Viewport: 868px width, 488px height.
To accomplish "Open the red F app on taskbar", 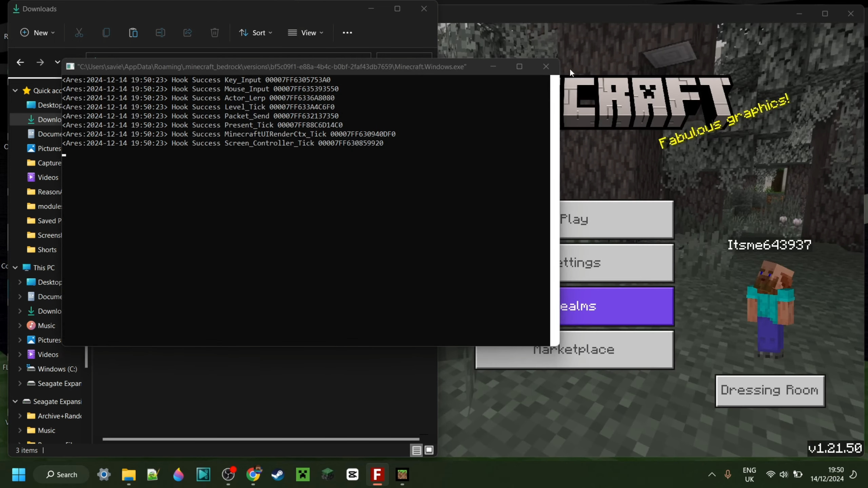I will point(377,474).
